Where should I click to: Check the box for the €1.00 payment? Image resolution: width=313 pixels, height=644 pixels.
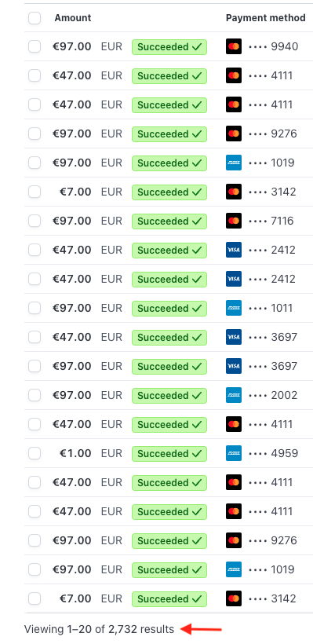pos(35,453)
